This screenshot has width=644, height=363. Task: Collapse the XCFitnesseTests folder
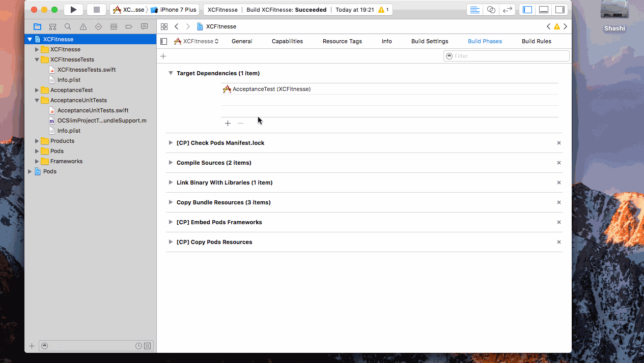(37, 59)
